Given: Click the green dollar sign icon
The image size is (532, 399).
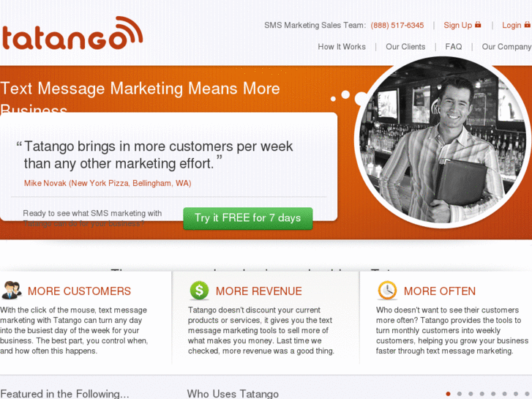Looking at the screenshot, I should [199, 291].
